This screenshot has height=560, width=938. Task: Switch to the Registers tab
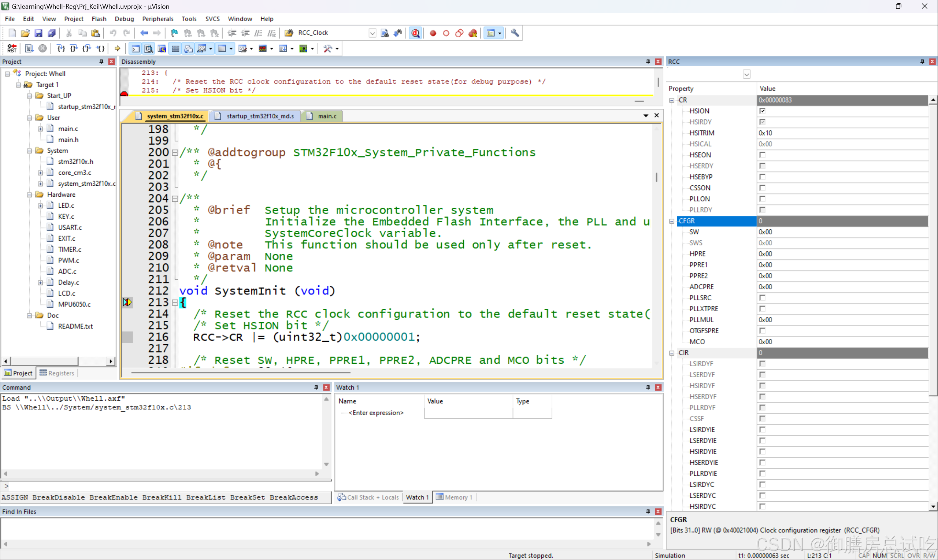(x=57, y=373)
